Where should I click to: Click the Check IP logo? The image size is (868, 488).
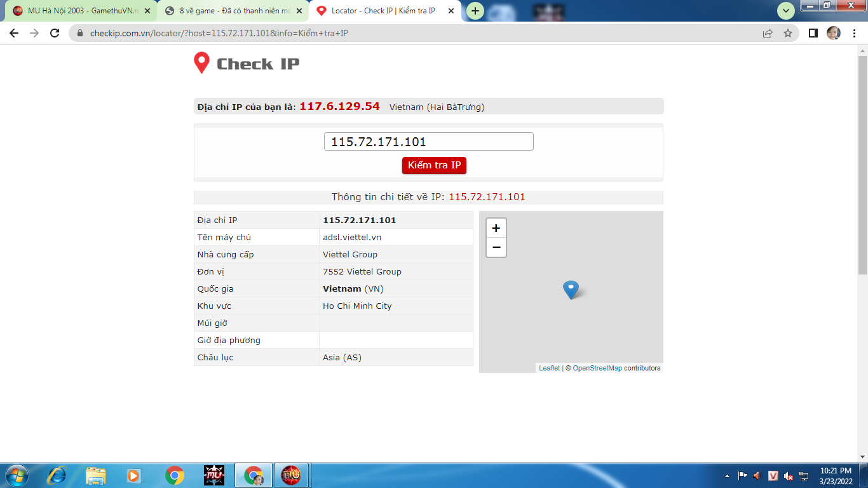(247, 64)
